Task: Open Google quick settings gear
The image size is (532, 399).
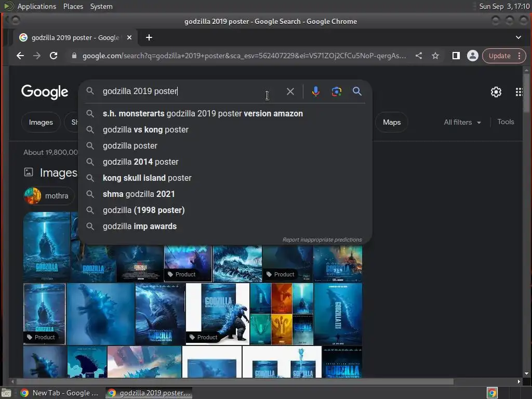Action: (496, 91)
